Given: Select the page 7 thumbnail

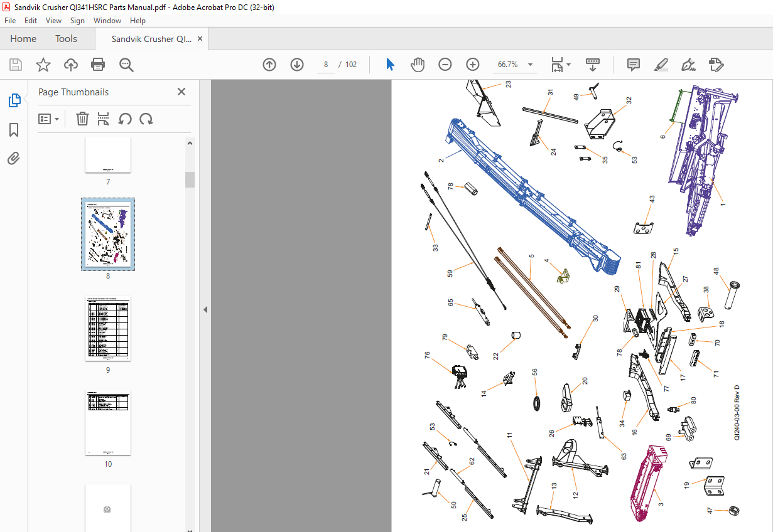Looking at the screenshot, I should [108, 155].
